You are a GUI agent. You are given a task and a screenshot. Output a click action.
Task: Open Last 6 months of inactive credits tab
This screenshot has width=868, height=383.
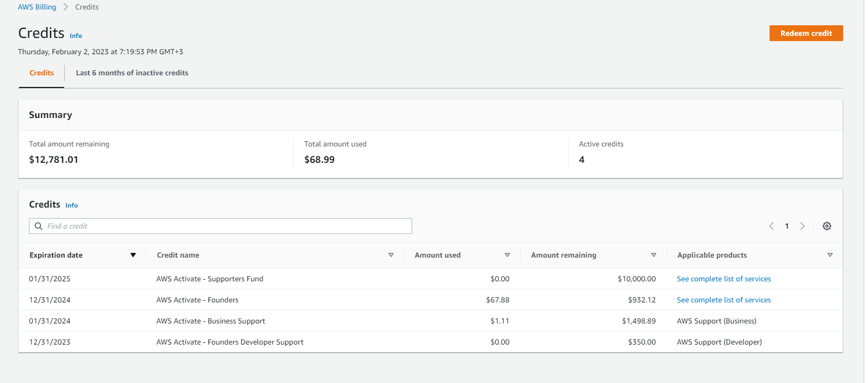point(132,73)
